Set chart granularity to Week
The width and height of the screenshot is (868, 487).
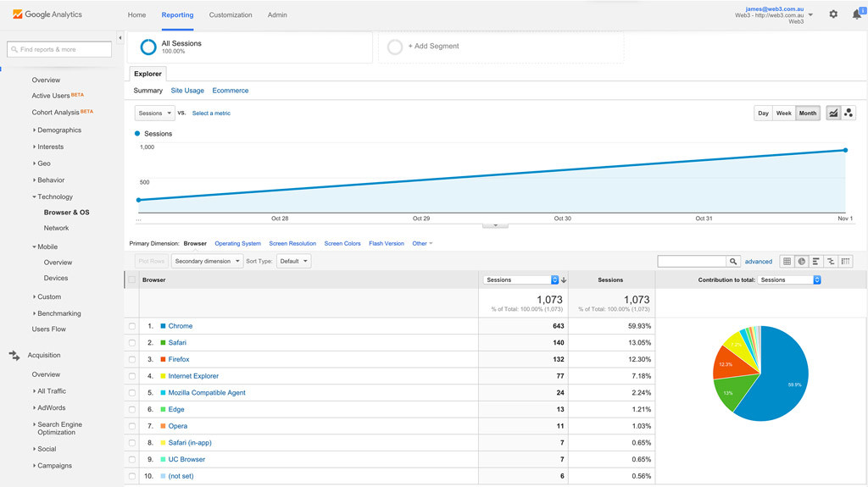click(x=783, y=113)
